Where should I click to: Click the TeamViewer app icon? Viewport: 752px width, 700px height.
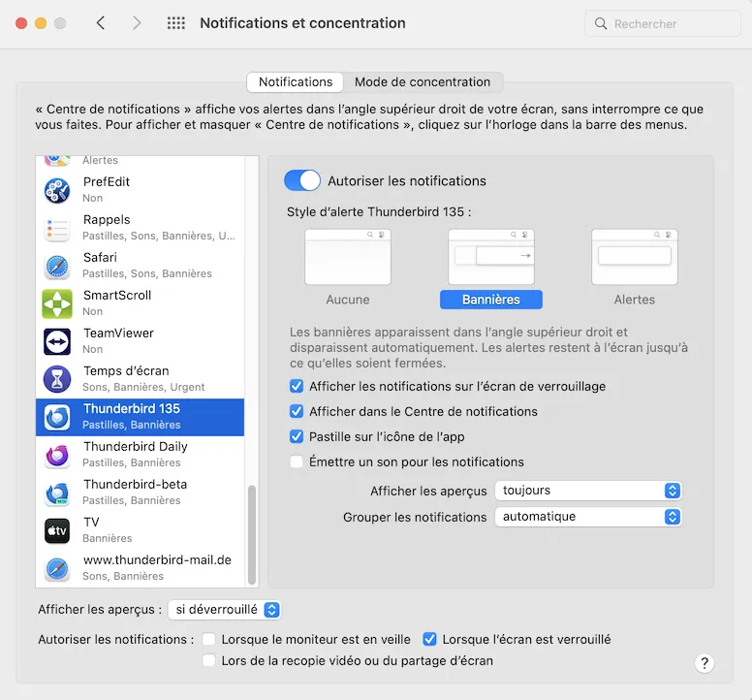click(x=57, y=341)
